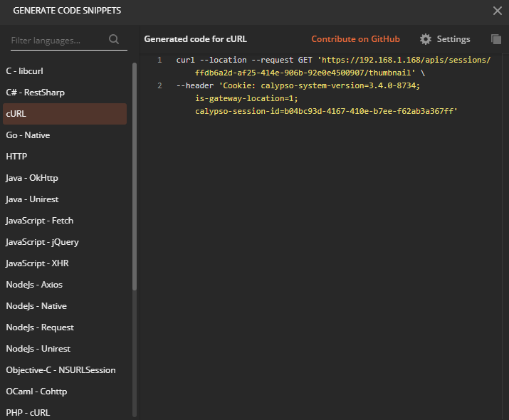Click the search magnifier icon
509x420 pixels.
point(114,40)
